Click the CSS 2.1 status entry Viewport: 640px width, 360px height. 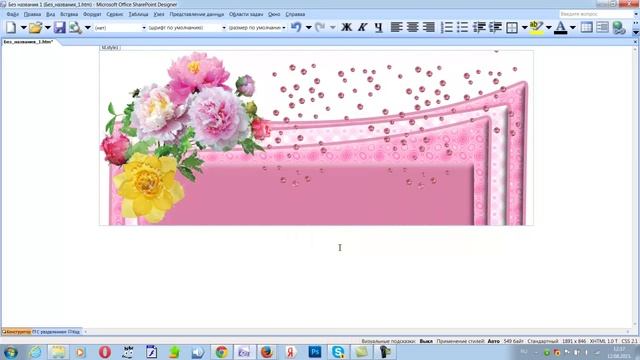(x=629, y=341)
